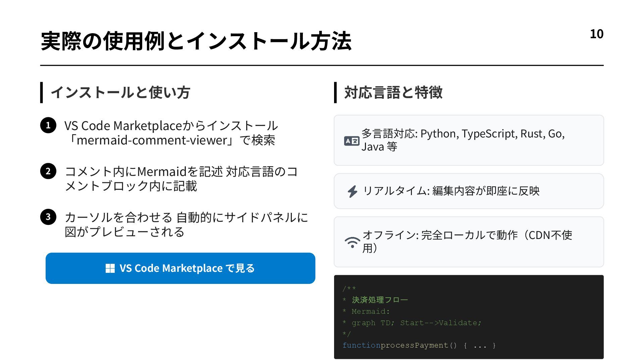Click the step 1 numbered circle icon
This screenshot has height=362, width=644.
(48, 125)
